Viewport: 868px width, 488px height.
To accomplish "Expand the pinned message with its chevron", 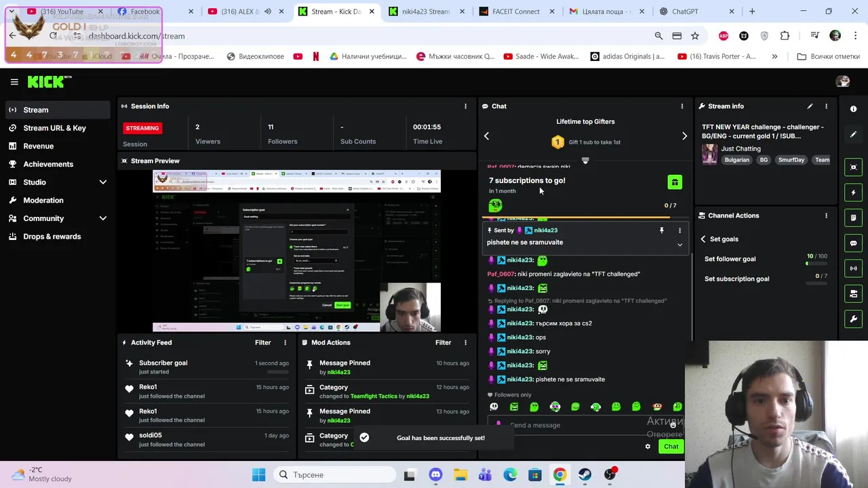I will coord(679,245).
